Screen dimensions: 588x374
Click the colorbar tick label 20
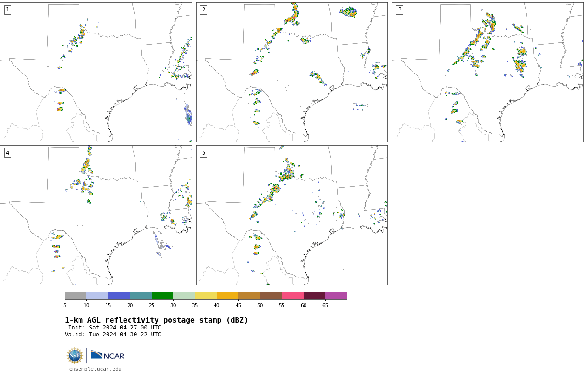[x=130, y=305]
